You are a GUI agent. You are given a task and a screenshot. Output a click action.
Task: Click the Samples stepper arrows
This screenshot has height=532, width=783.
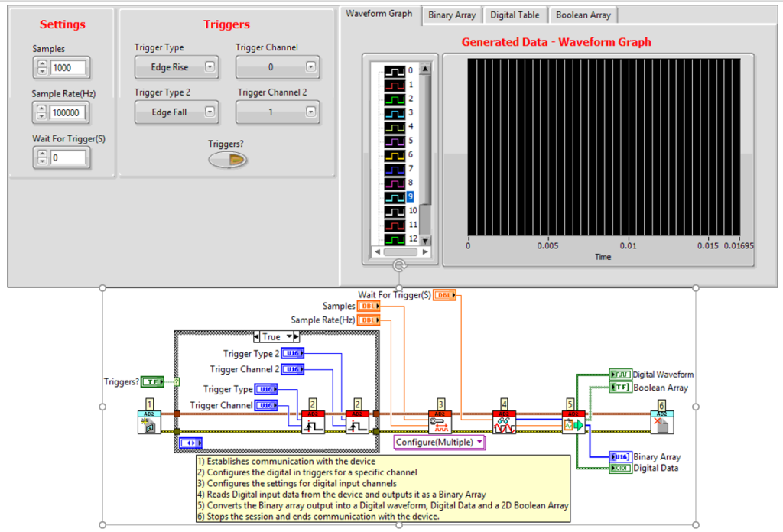pos(41,68)
